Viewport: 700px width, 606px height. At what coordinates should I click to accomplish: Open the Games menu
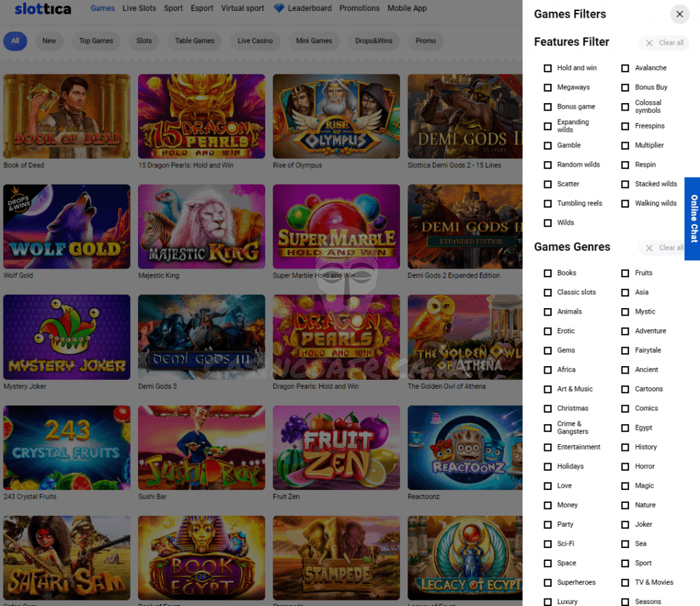click(x=103, y=8)
